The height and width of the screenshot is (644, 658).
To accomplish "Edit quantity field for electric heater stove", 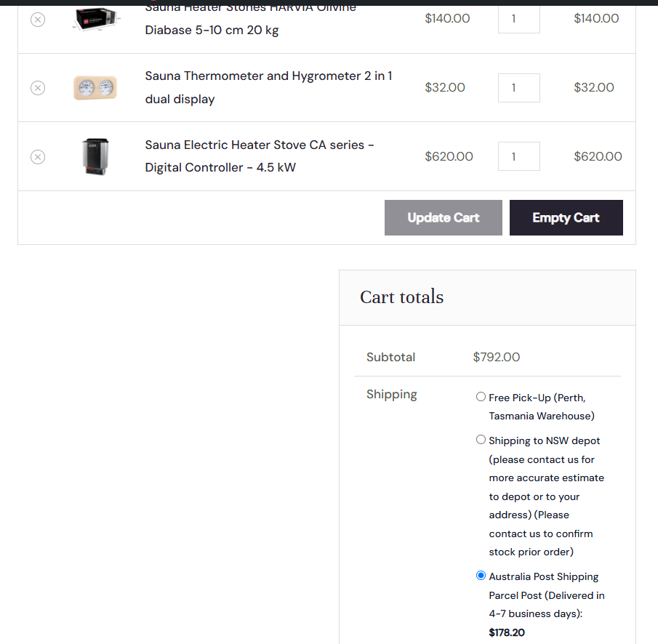I will pyautogui.click(x=518, y=156).
